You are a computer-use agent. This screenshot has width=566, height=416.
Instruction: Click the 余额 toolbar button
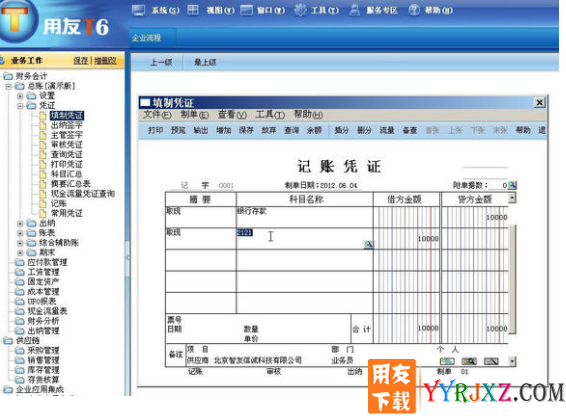[314, 130]
